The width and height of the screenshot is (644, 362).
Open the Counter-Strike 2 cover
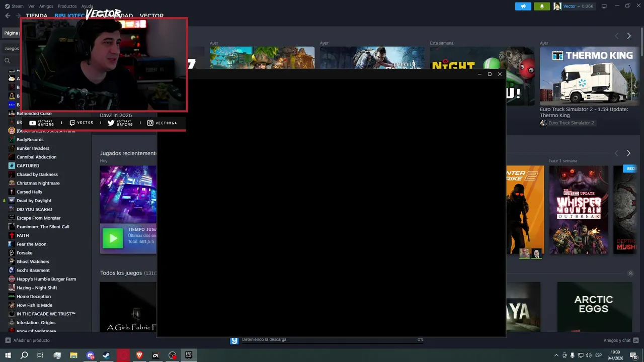[525, 210]
